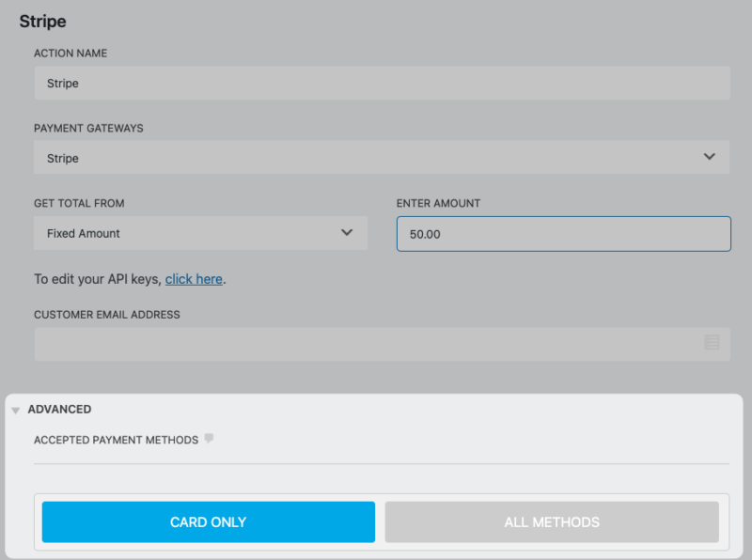The height and width of the screenshot is (560, 752).
Task: Click the chevron on the Payment Gateways dropdown
Action: (710, 157)
